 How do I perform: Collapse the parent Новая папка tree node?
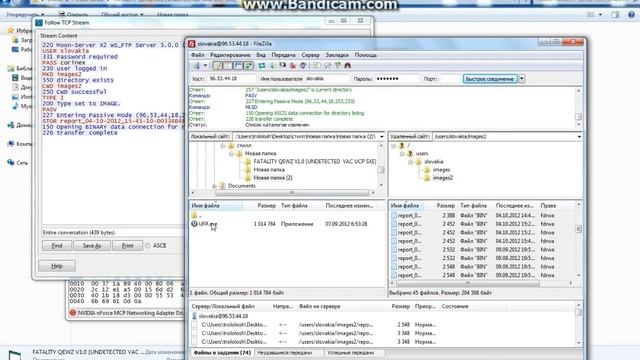coord(231,154)
